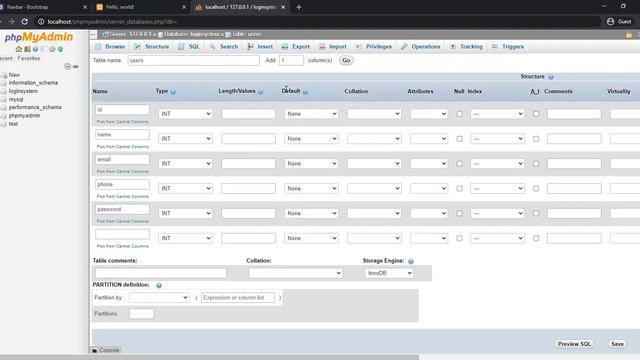Open Default dropdown for phone row
This screenshot has height=360, width=640.
click(x=311, y=189)
